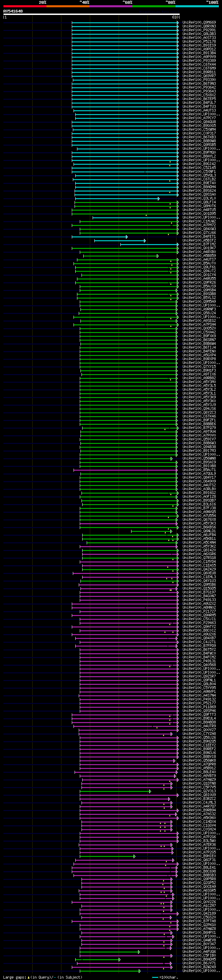Open hit UniRef100_A8JFB4

(x=199, y=535)
